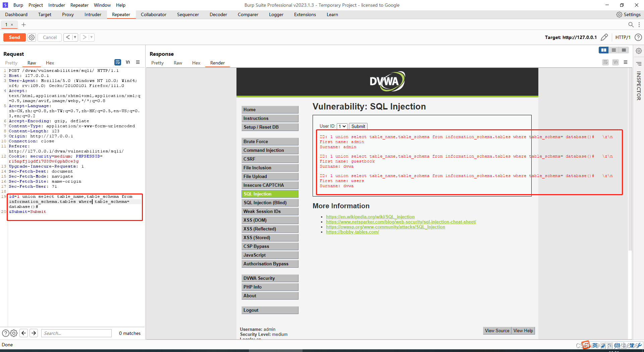644x352 pixels.
Task: Open the Window menu
Action: click(102, 5)
